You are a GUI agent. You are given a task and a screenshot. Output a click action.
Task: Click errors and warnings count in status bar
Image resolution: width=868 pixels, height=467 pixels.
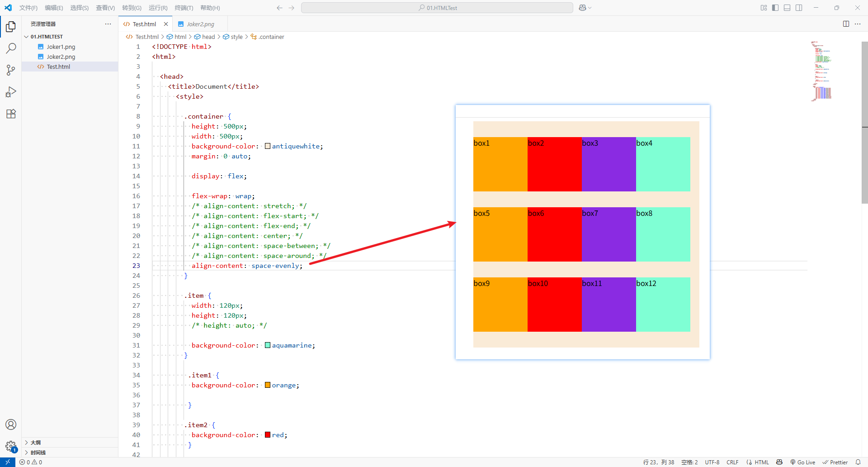(31, 462)
